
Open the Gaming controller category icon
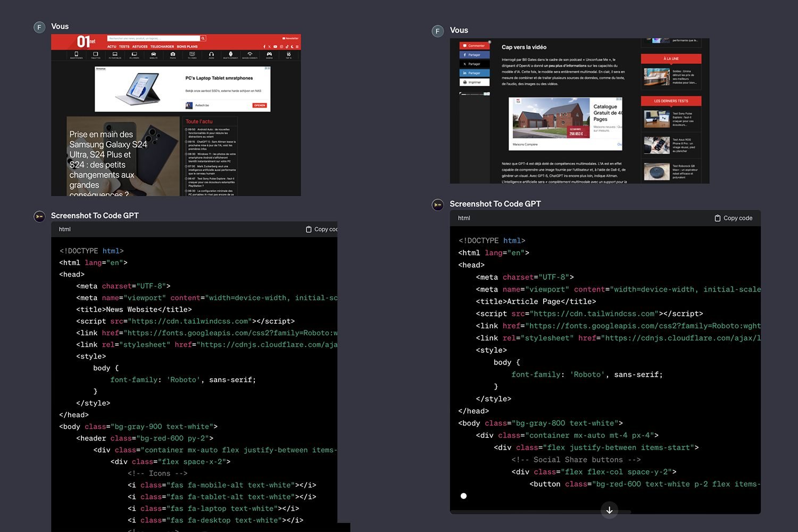click(269, 55)
